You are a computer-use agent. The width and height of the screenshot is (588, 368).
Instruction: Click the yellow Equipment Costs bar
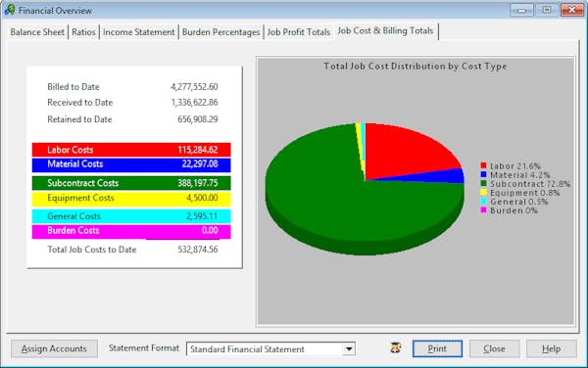pos(131,199)
